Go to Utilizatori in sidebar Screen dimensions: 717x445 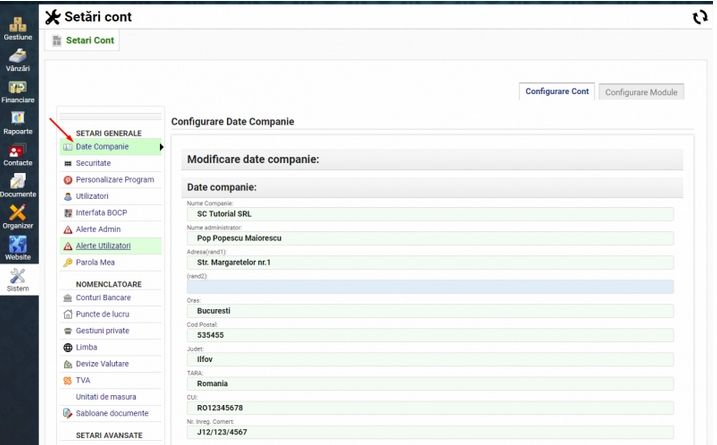92,196
